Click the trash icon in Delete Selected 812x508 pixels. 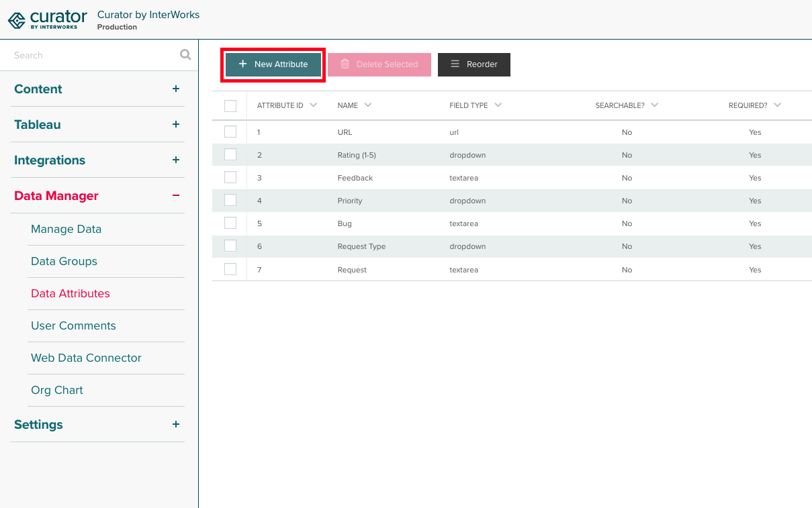[346, 64]
